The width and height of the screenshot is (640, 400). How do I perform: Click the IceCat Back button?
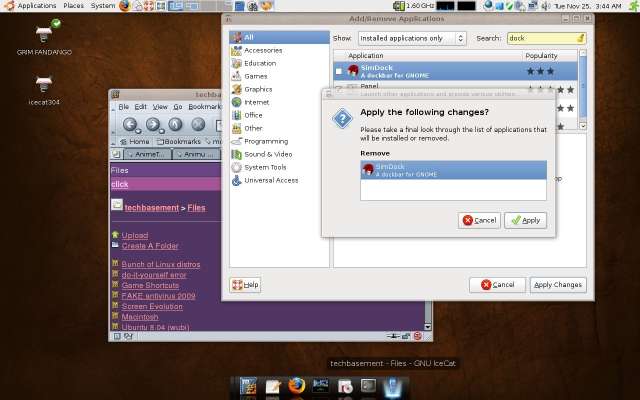(x=129, y=124)
